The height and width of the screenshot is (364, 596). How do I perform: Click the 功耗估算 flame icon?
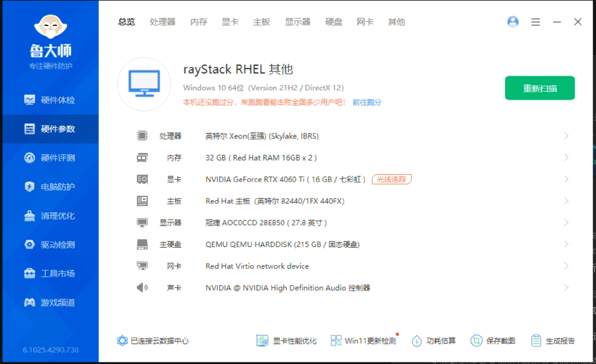click(417, 341)
